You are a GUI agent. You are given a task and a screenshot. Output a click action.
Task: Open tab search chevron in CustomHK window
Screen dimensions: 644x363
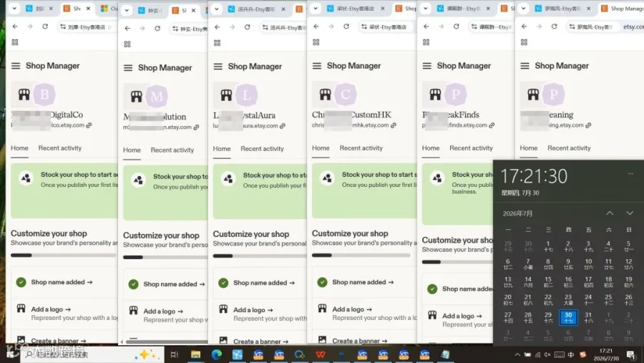(x=316, y=8)
